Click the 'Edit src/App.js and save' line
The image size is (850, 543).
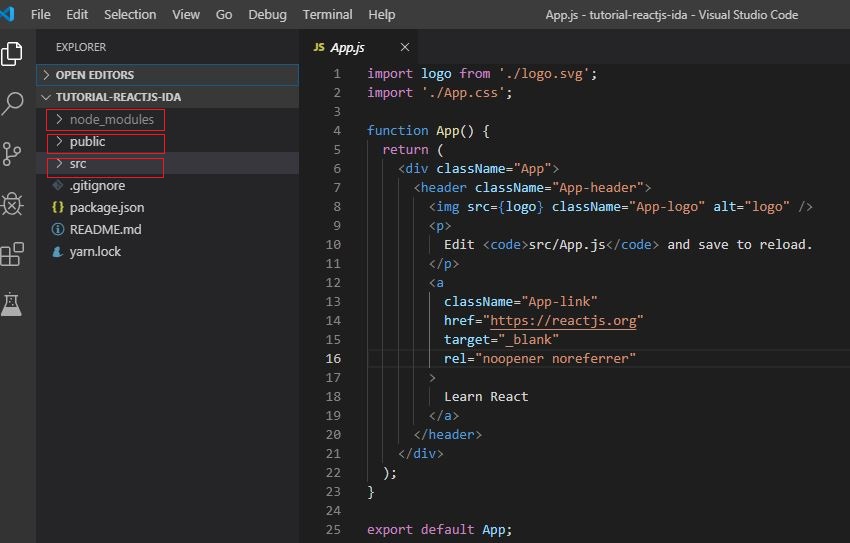point(628,244)
